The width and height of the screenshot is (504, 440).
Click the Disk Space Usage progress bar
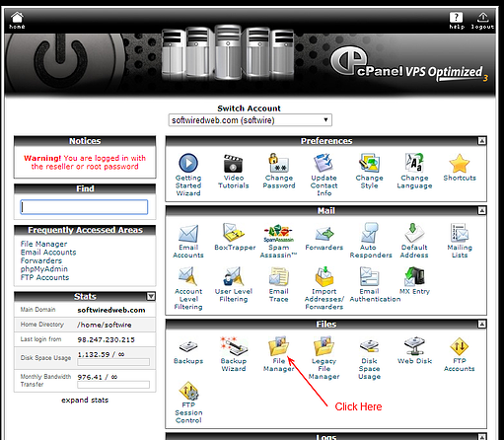[x=113, y=362]
